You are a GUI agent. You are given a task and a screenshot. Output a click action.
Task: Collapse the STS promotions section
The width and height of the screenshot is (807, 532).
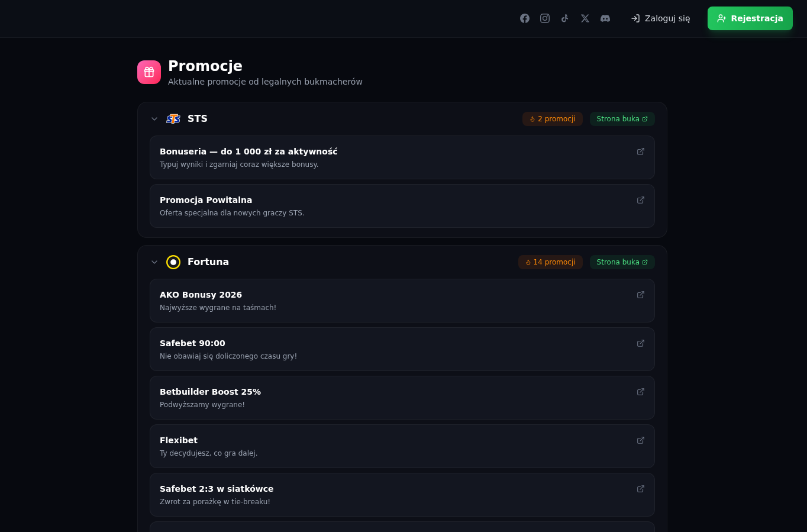(x=154, y=119)
